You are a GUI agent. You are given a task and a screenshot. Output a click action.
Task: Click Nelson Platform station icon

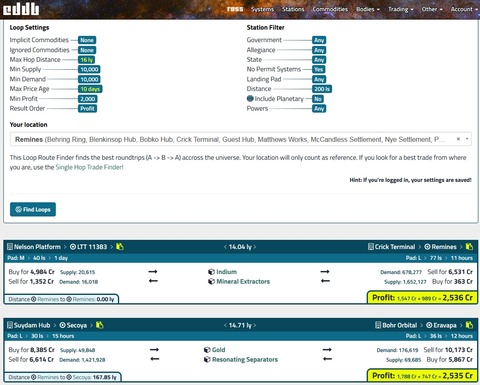[x=10, y=247]
